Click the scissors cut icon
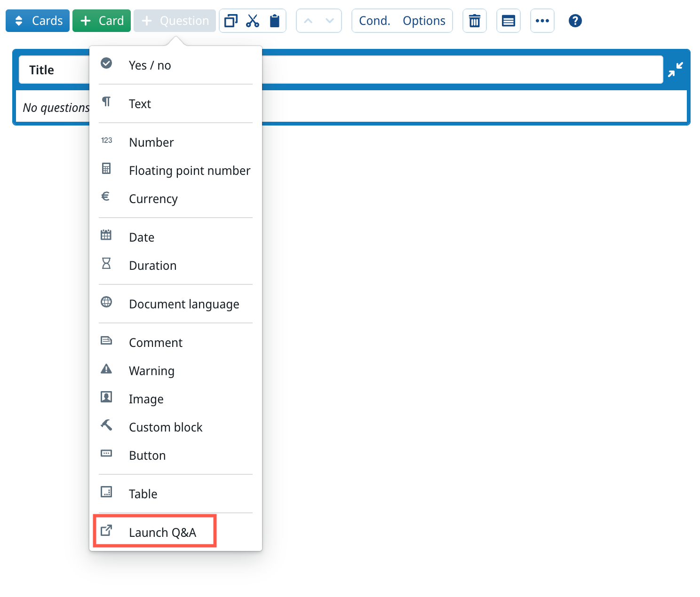This screenshot has height=597, width=700. pos(253,21)
